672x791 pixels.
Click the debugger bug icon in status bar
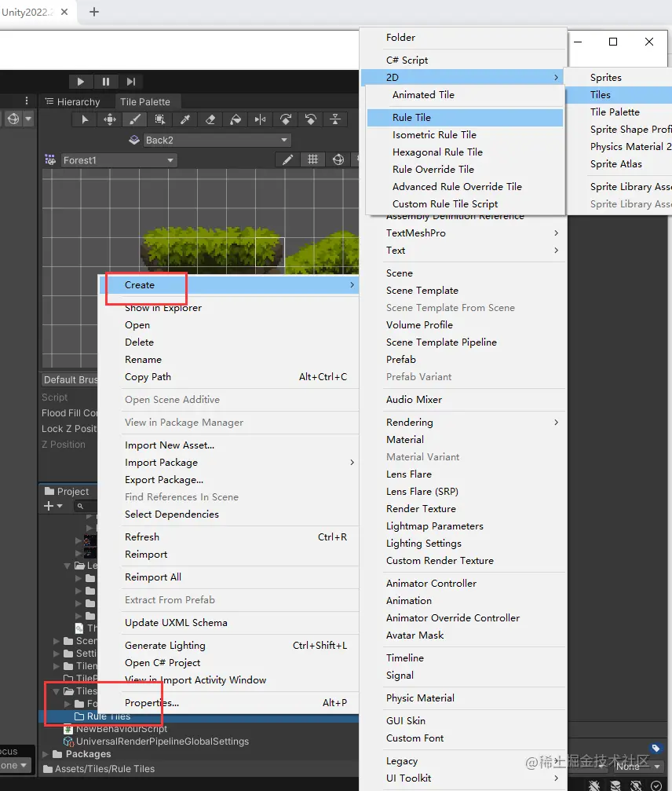[x=594, y=786]
